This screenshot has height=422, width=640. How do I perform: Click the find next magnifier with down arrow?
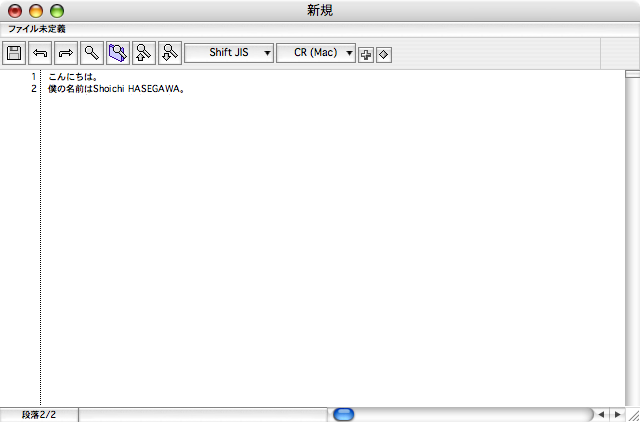(170, 53)
